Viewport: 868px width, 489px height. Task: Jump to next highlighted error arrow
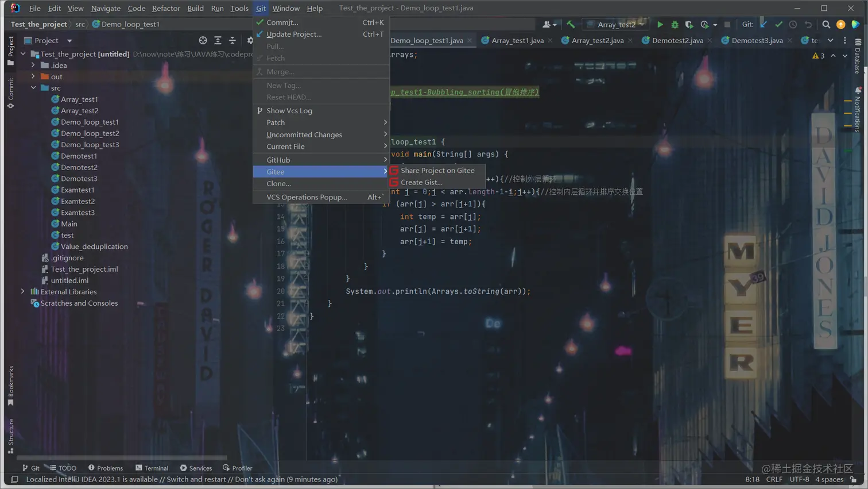point(844,56)
